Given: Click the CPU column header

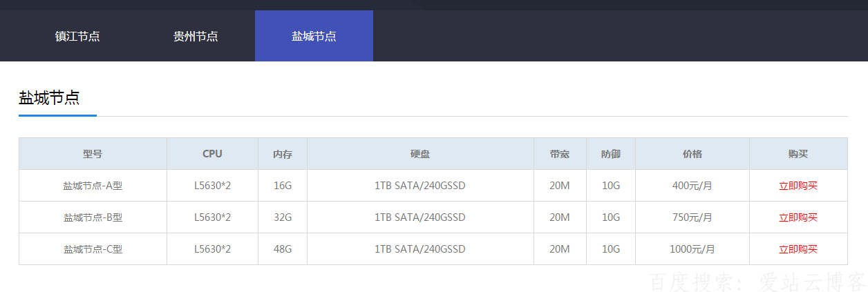Looking at the screenshot, I should (212, 154).
